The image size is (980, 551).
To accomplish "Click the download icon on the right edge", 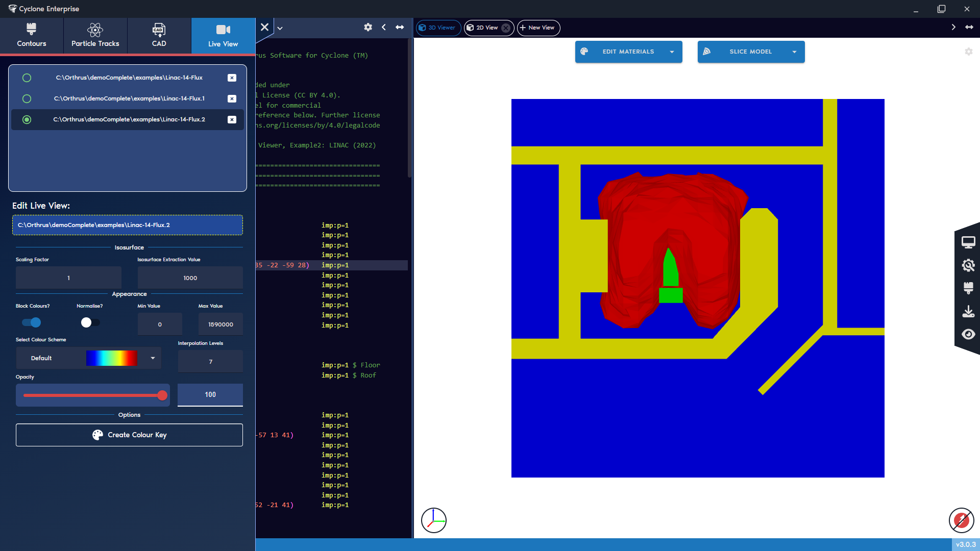I will (x=969, y=311).
